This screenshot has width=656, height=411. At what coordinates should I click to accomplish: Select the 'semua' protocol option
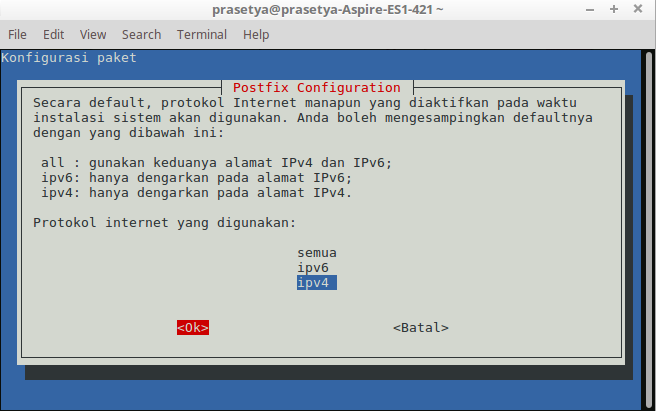pyautogui.click(x=317, y=253)
